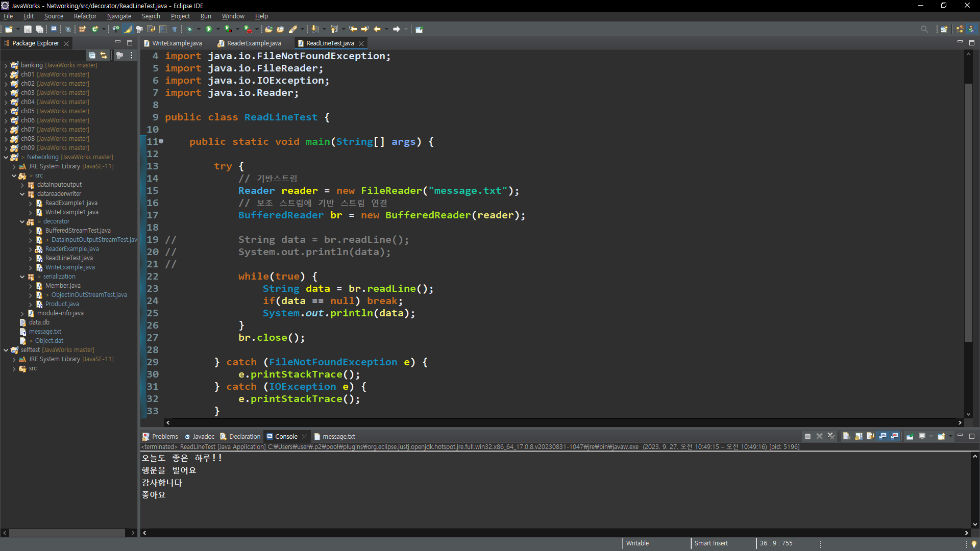Expand the banking project node

[x=6, y=65]
